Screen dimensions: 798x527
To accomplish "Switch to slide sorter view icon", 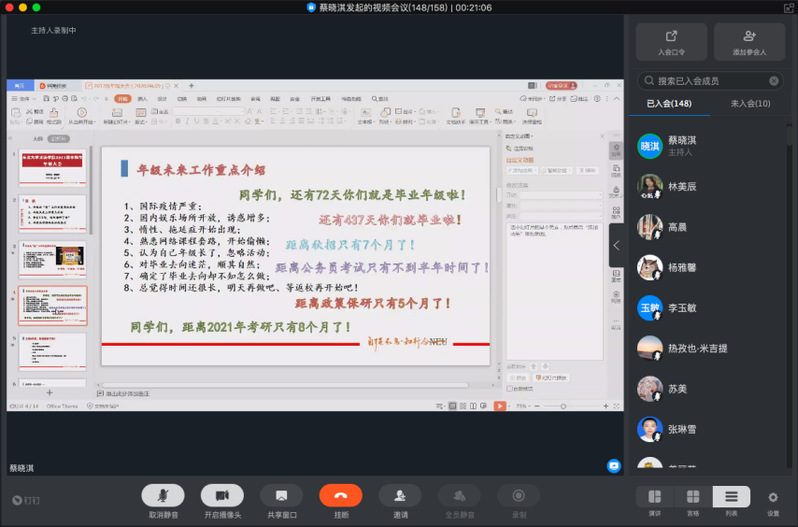I will pos(463,406).
